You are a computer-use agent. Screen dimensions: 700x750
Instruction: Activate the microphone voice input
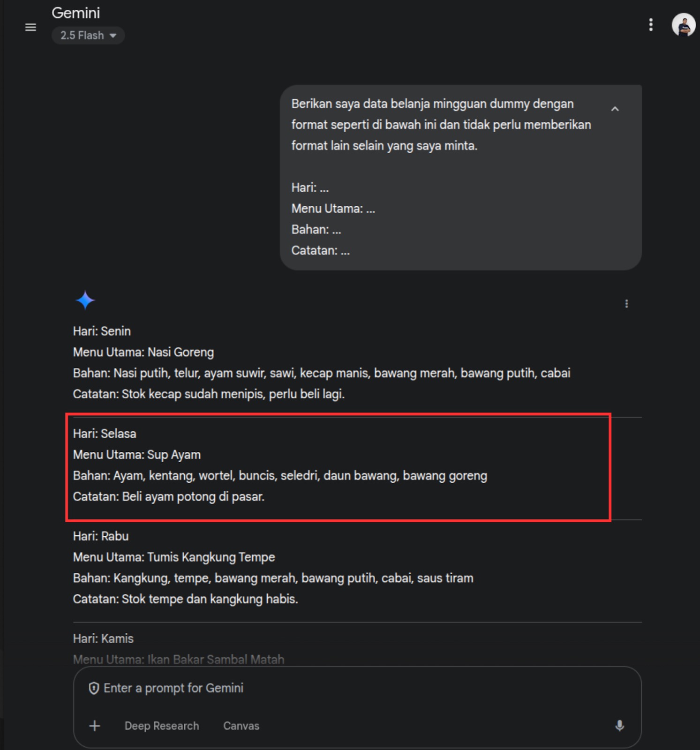coord(619,726)
